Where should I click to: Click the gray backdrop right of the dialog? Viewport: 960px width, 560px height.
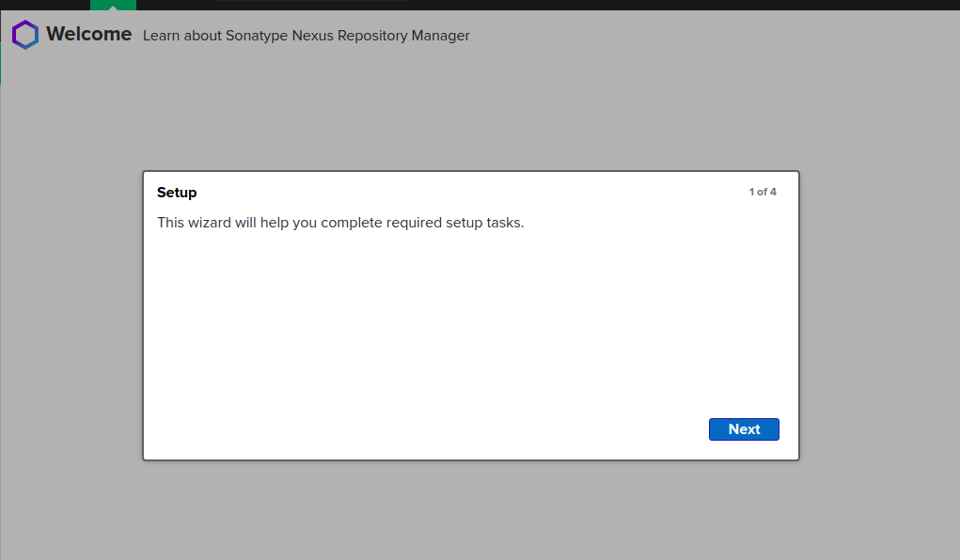coord(880,315)
